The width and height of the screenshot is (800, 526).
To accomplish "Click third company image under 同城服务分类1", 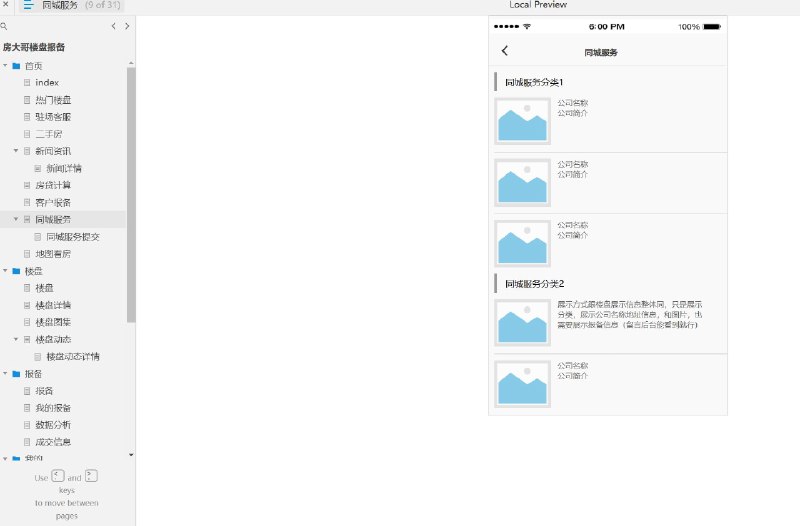I will coord(522,243).
